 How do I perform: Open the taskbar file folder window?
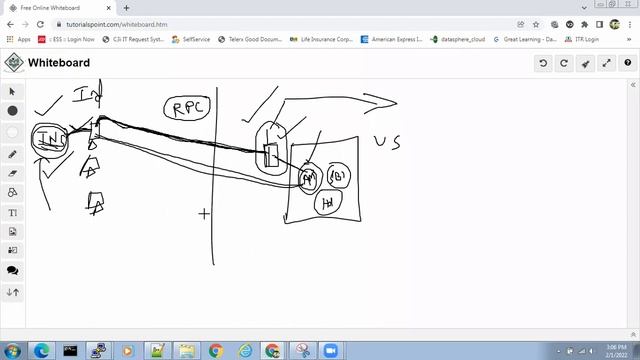[187, 351]
